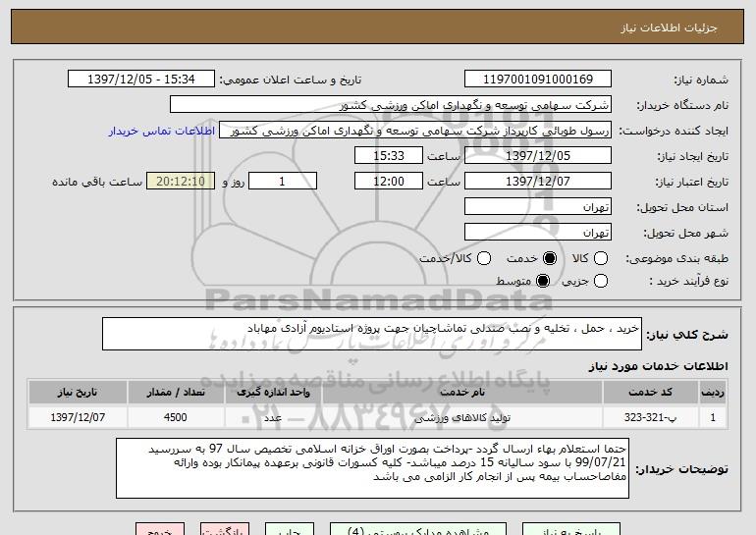
Task: Click the کد خدمت column header
Action: pos(650,393)
